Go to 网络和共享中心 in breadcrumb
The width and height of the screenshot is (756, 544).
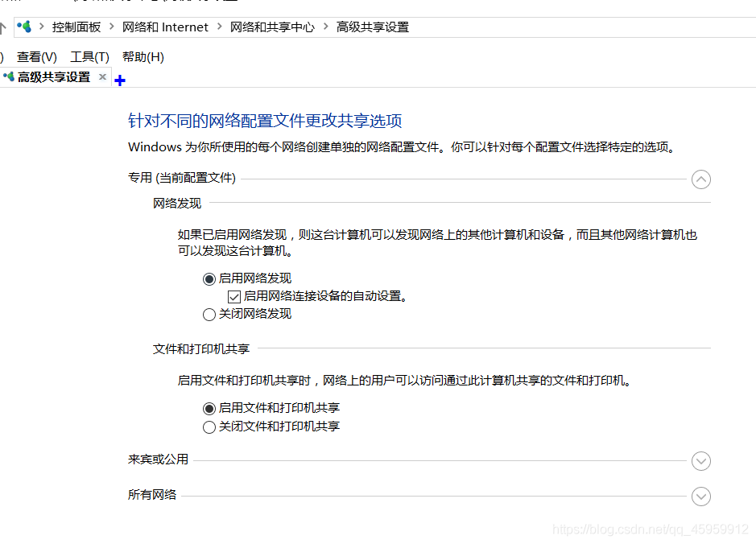pos(272,27)
